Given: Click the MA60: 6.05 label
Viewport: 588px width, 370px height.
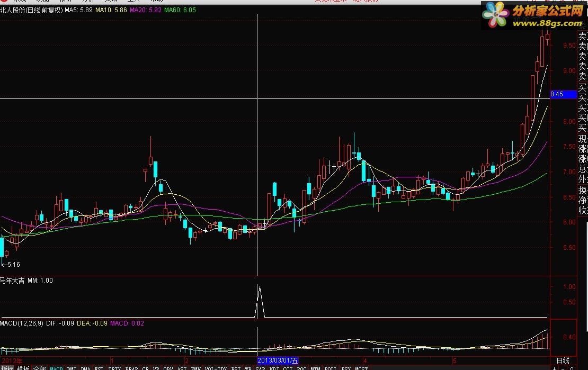Looking at the screenshot, I should coord(180,10).
